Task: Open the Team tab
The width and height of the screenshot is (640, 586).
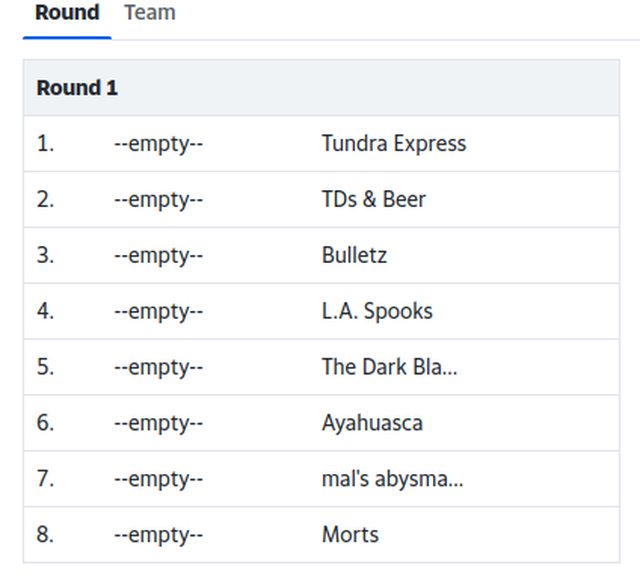Action: tap(150, 13)
